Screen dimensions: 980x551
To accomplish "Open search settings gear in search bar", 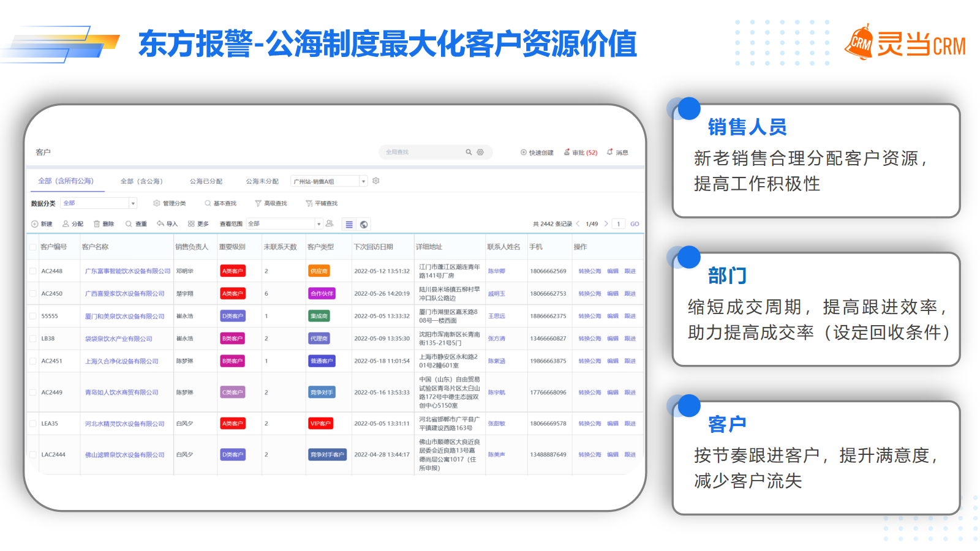I will [x=480, y=152].
